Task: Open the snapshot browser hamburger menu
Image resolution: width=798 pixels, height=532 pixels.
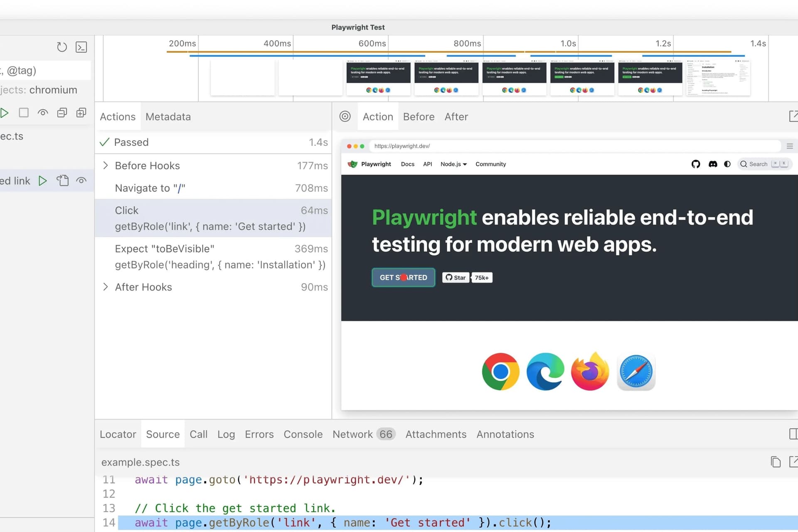Action: coord(790,146)
